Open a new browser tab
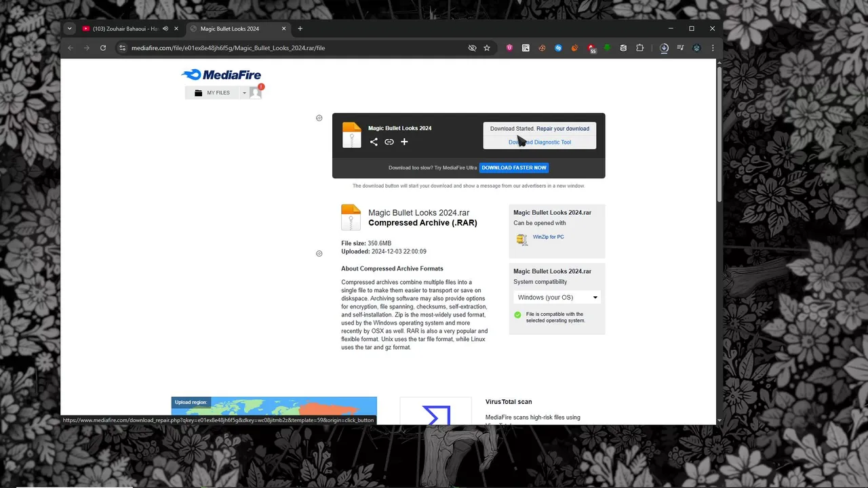Screen dimensions: 868x488 coord(300,28)
